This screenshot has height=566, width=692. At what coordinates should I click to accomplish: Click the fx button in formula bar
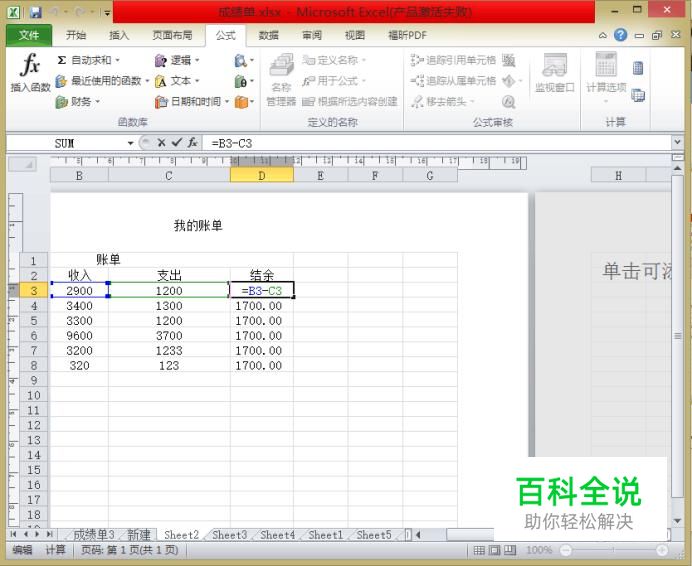coord(192,143)
